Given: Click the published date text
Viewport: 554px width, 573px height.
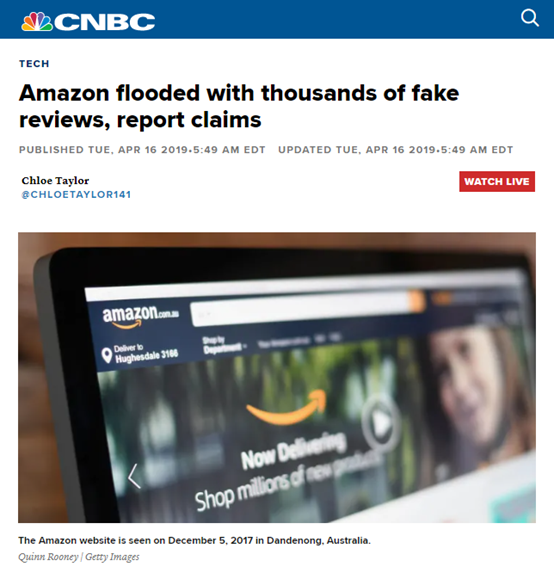Looking at the screenshot, I should pyautogui.click(x=142, y=150).
